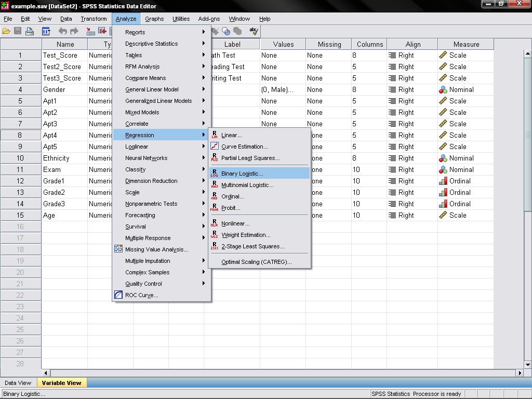Expand the Compare Means submenu
Viewport: 532px width, 399px height.
(145, 78)
